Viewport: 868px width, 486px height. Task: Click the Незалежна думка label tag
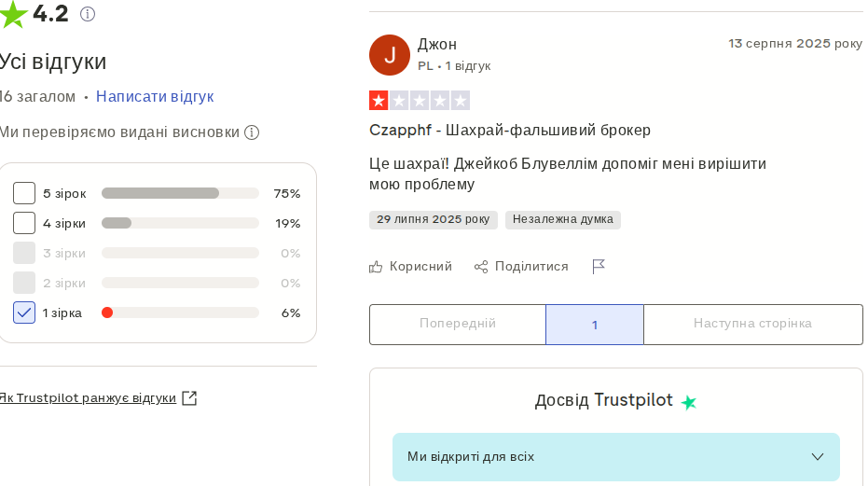563,220
